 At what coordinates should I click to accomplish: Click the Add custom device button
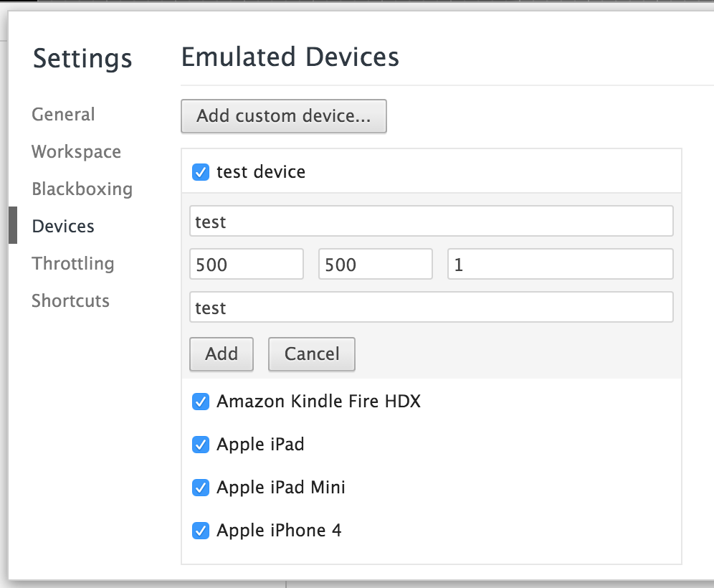click(283, 116)
